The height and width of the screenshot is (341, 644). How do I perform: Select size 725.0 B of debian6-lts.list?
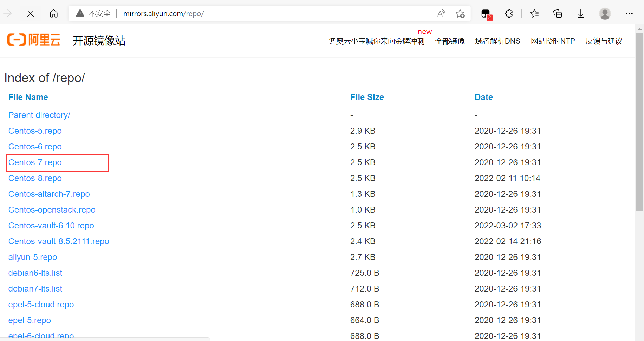365,273
